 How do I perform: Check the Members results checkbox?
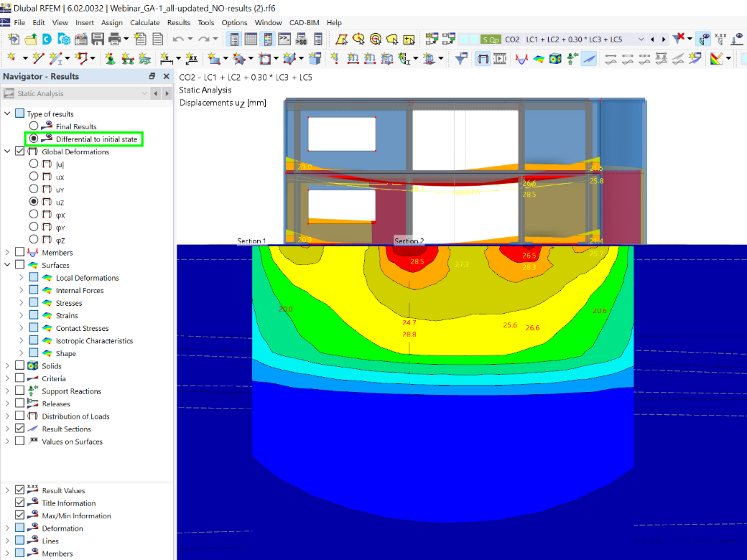pos(19,252)
